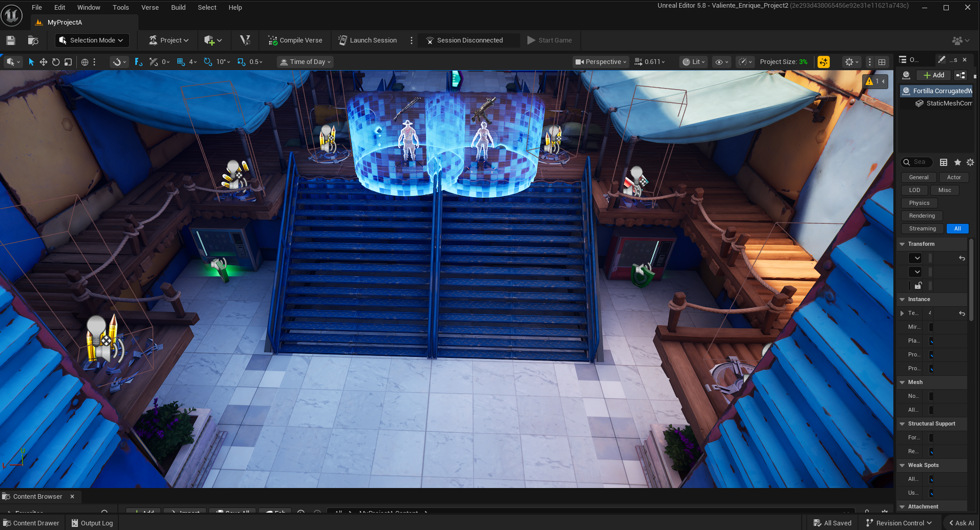Select General filter in Details

[x=918, y=178]
